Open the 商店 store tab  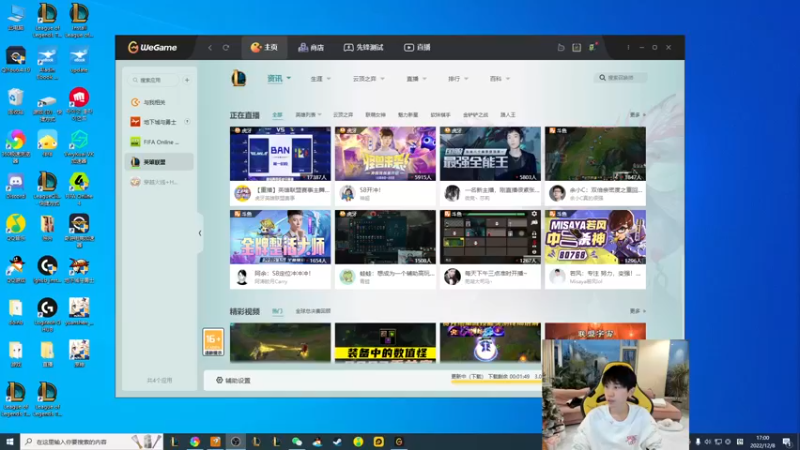(x=311, y=47)
